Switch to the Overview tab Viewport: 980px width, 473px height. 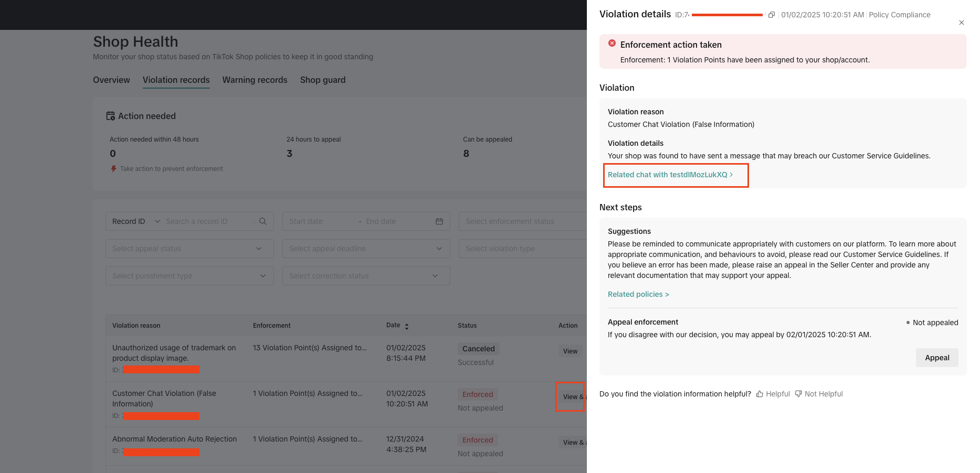point(111,80)
